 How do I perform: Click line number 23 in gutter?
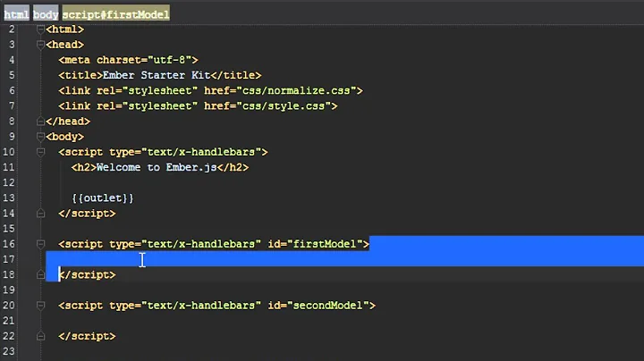pos(9,351)
